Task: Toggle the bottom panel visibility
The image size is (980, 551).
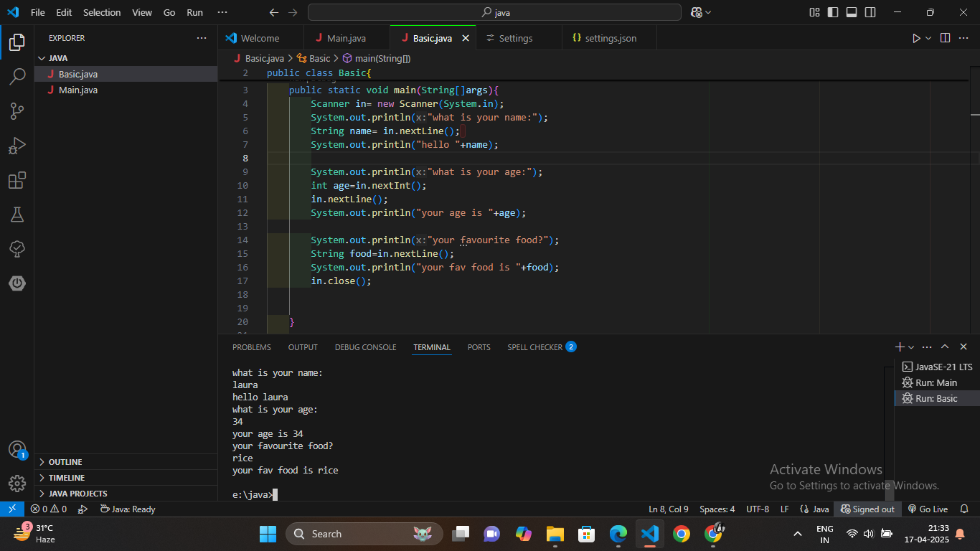Action: (x=852, y=12)
